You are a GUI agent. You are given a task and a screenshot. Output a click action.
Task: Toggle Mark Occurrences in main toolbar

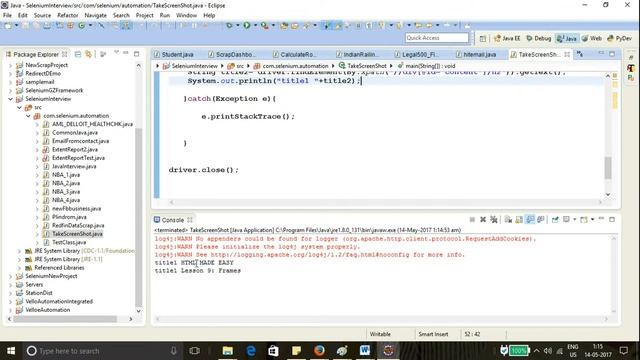coord(338,26)
